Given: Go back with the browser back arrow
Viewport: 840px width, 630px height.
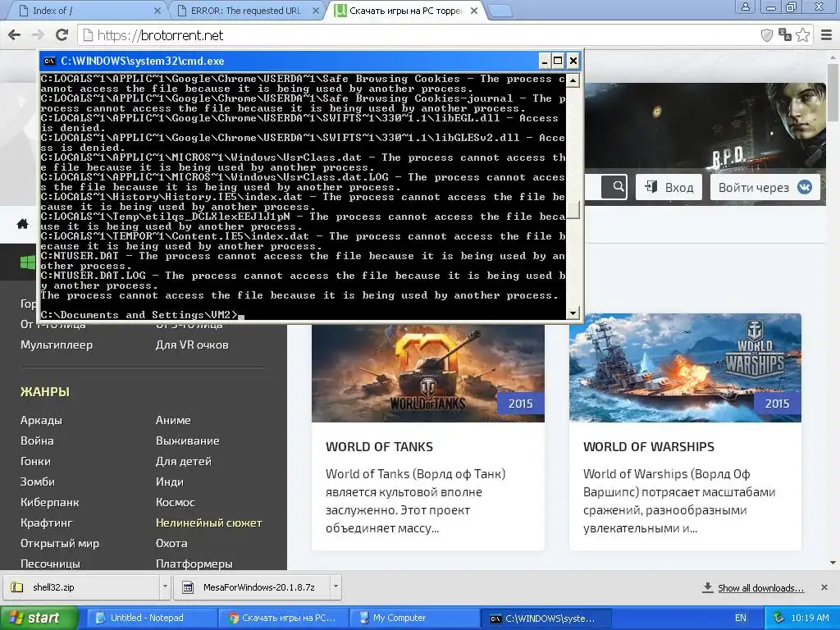Looking at the screenshot, I should [x=15, y=35].
